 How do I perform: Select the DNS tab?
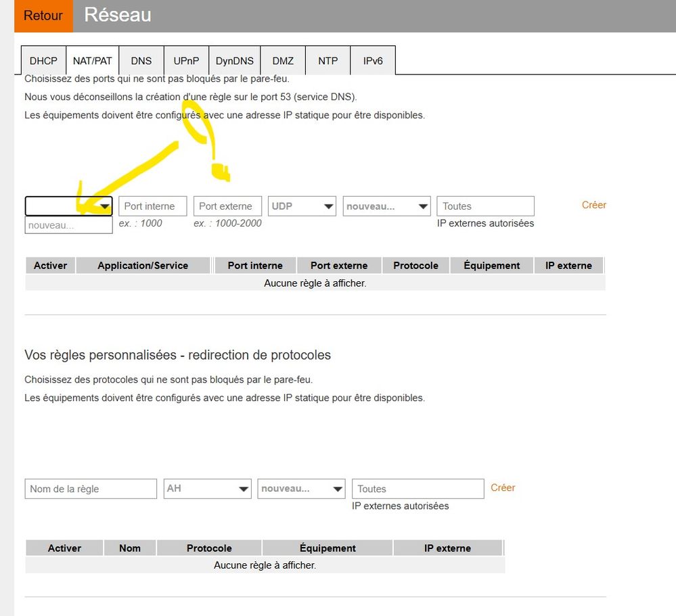click(x=141, y=61)
